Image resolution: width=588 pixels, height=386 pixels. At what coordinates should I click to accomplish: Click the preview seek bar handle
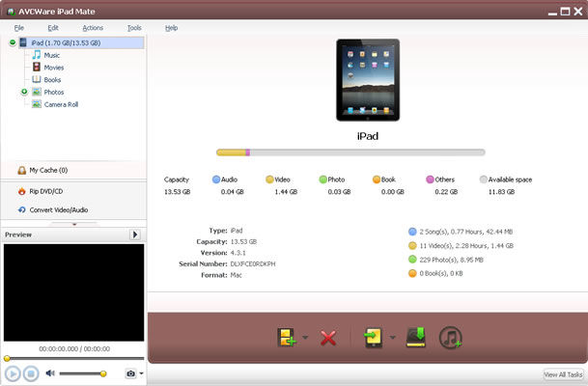tap(7, 359)
